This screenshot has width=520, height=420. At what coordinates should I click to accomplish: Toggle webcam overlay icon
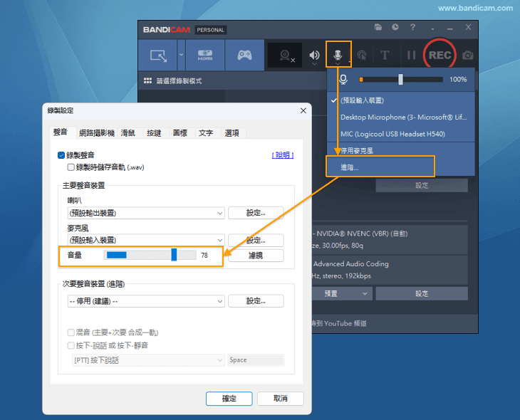pyautogui.click(x=285, y=55)
